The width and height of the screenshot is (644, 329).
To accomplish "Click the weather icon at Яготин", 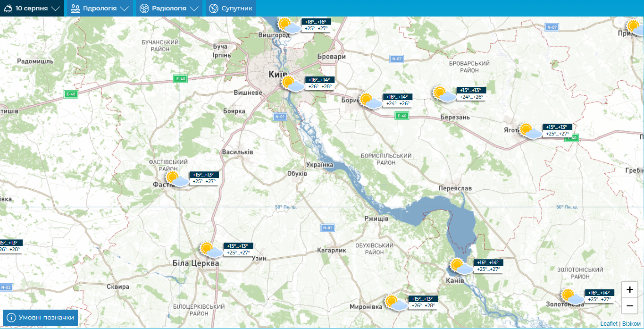I will click(531, 131).
